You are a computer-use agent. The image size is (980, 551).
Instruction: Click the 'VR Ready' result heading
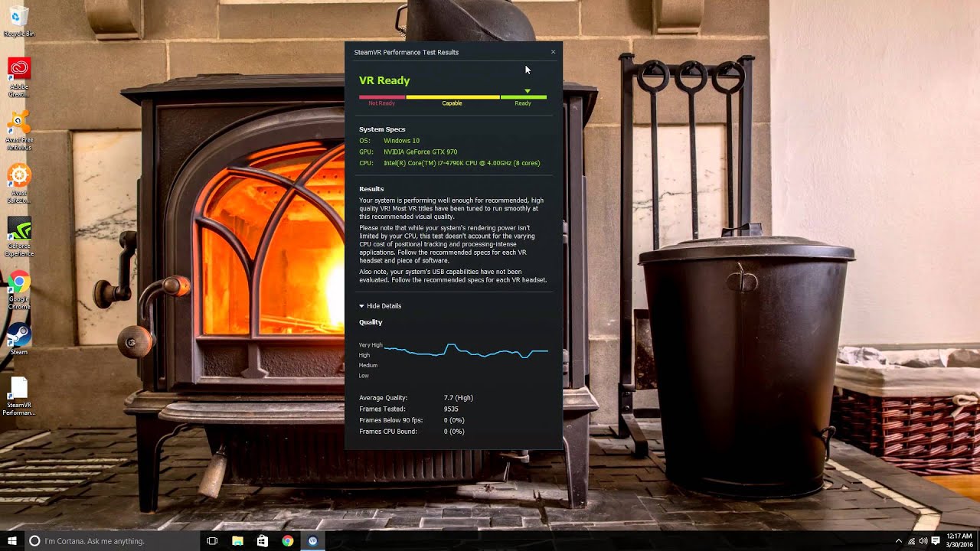click(x=384, y=80)
